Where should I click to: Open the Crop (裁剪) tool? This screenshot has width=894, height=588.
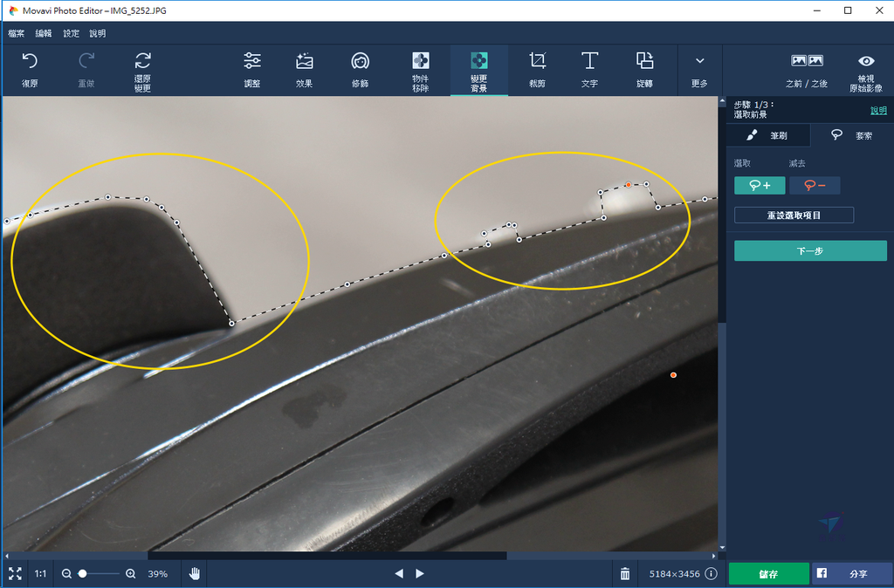click(537, 70)
